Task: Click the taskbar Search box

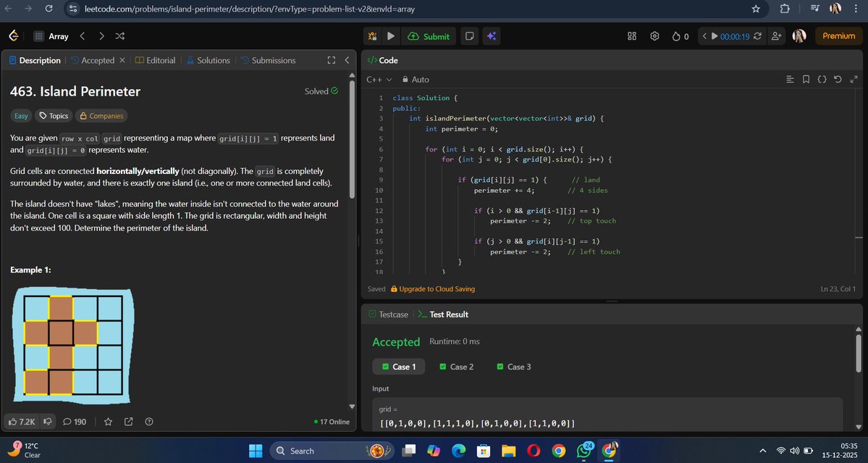Action: pyautogui.click(x=333, y=451)
